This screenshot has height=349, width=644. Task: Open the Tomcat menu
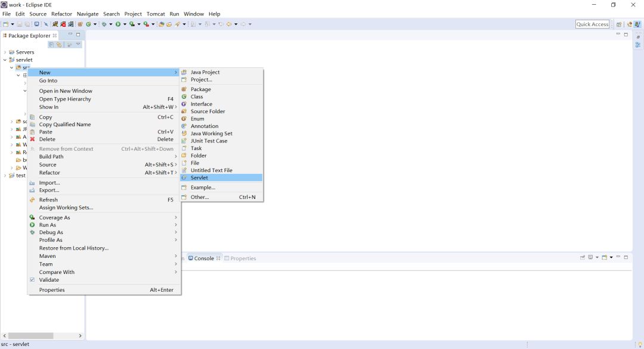click(x=156, y=14)
